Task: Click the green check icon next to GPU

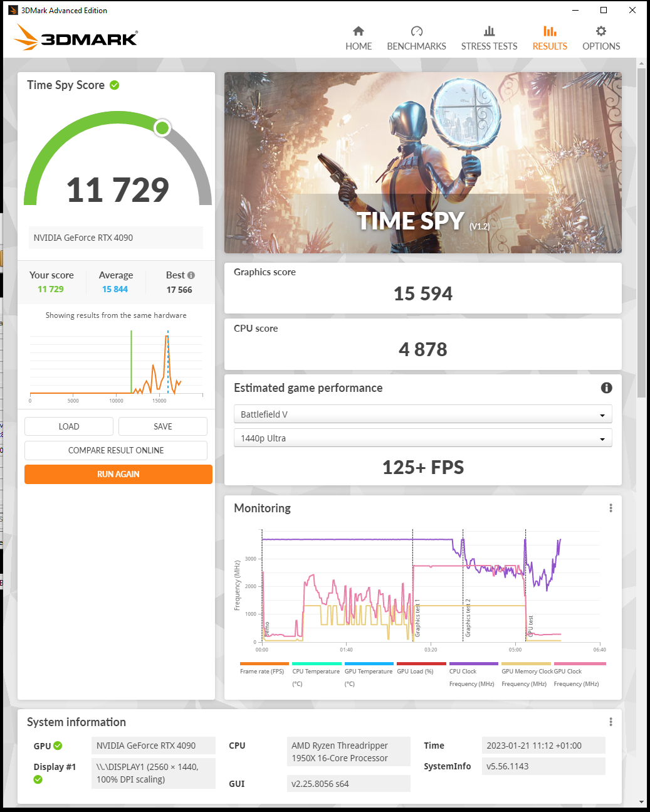Action: [x=58, y=746]
